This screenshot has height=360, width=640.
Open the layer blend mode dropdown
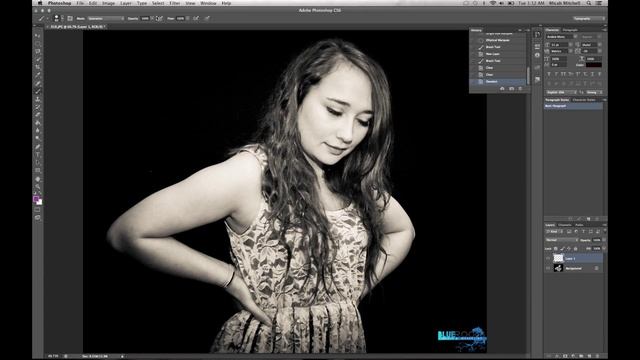point(561,240)
